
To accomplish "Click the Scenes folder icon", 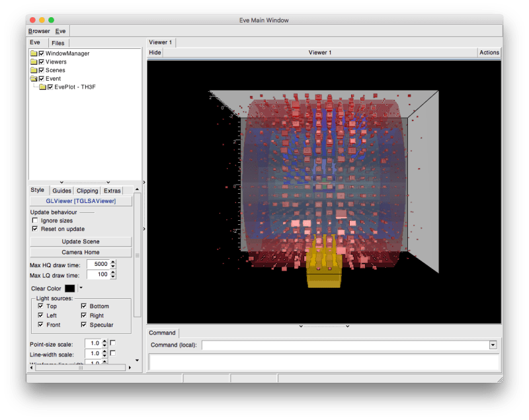I will pos(33,70).
